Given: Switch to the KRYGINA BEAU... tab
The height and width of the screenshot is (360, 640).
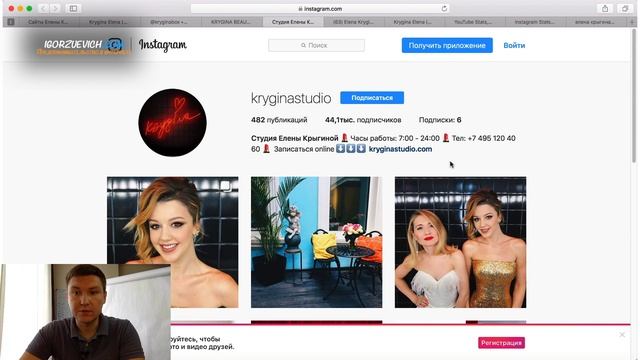Looking at the screenshot, I should pos(231,22).
